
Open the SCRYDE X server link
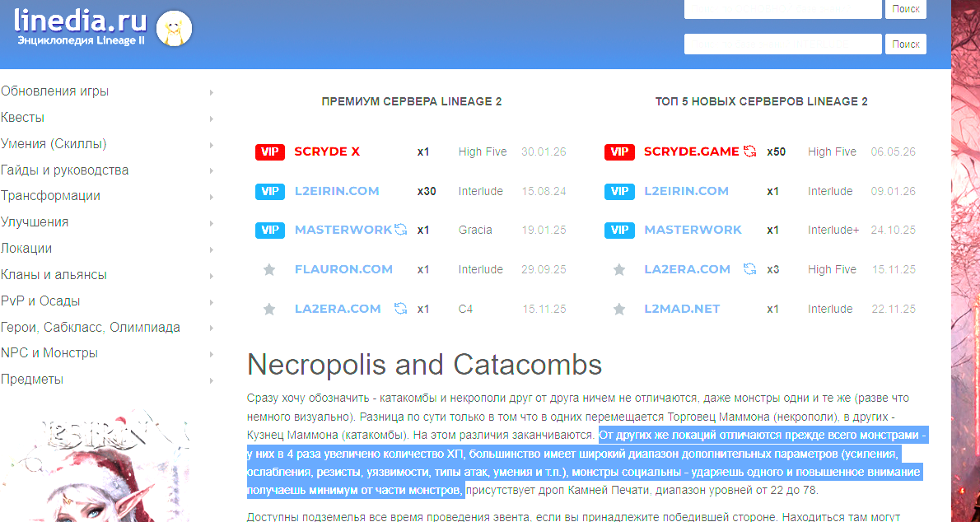[327, 151]
